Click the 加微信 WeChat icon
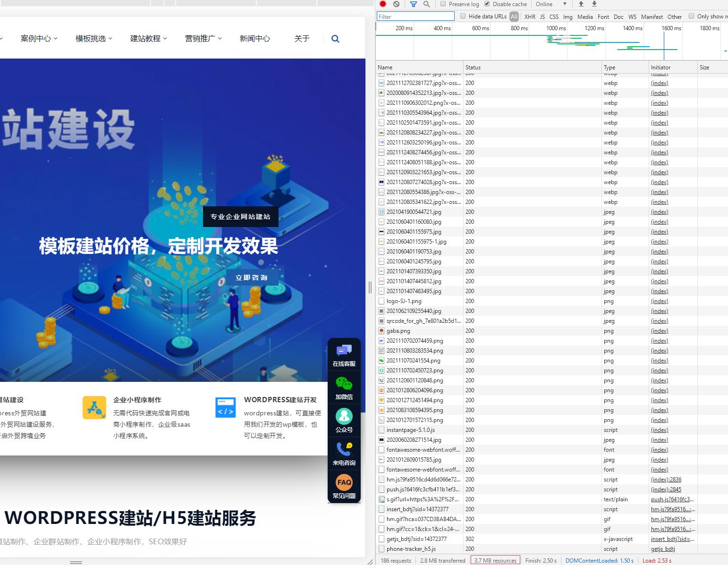Screen dimensions: 728x565 pos(344,388)
